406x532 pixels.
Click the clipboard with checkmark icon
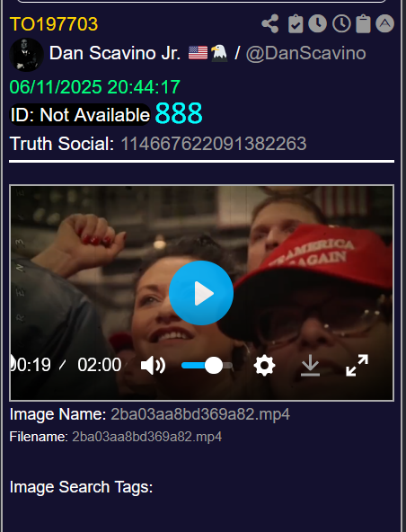296,23
